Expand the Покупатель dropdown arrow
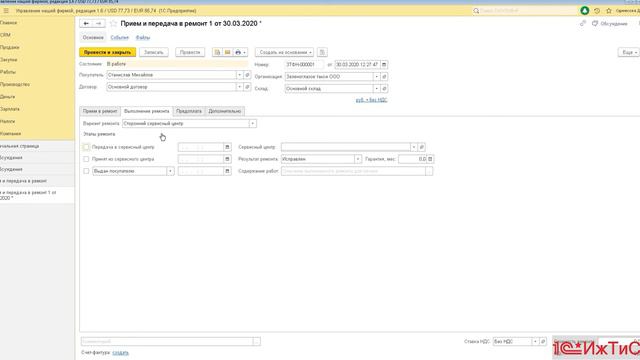640x360 pixels. pos(240,75)
